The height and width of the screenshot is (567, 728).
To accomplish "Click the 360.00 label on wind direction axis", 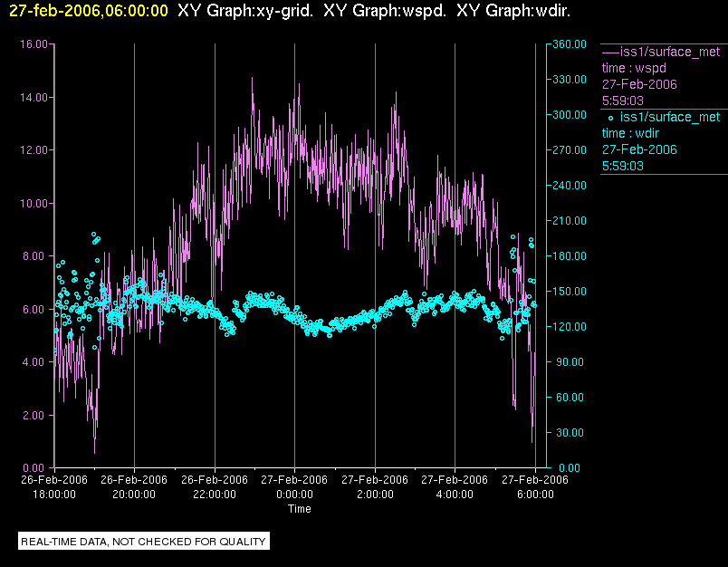I will (x=570, y=44).
